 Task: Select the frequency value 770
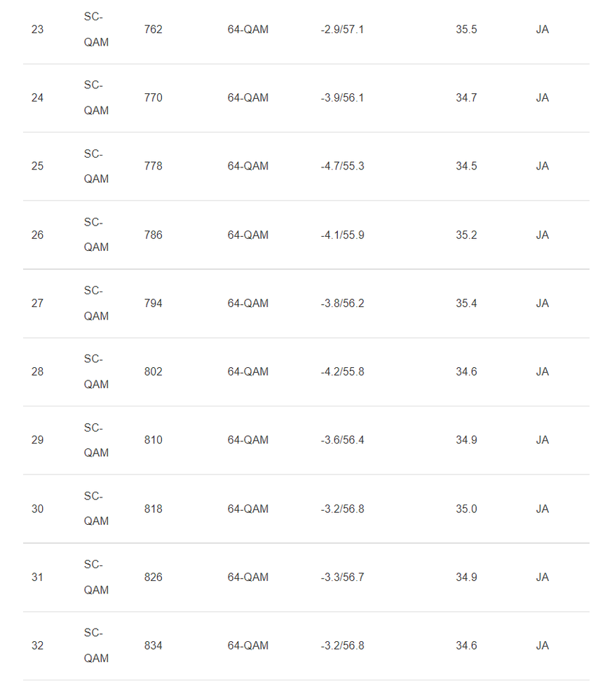[x=153, y=97]
